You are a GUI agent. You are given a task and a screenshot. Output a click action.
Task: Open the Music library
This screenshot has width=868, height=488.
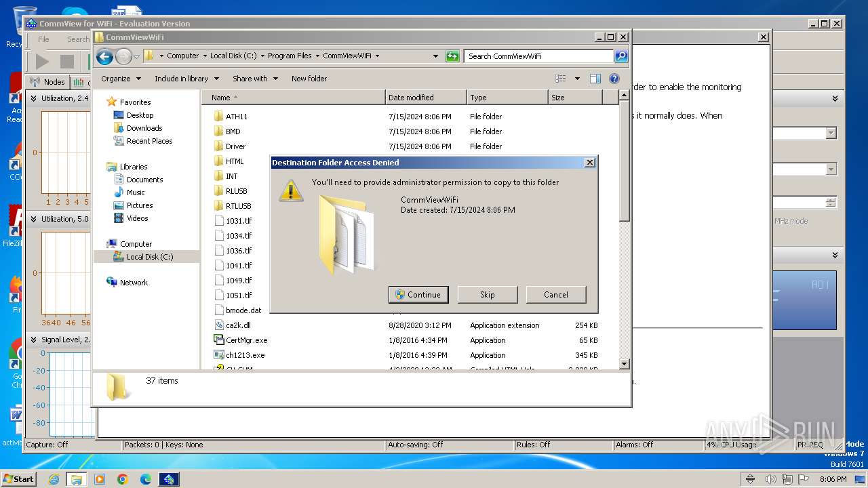[136, 192]
